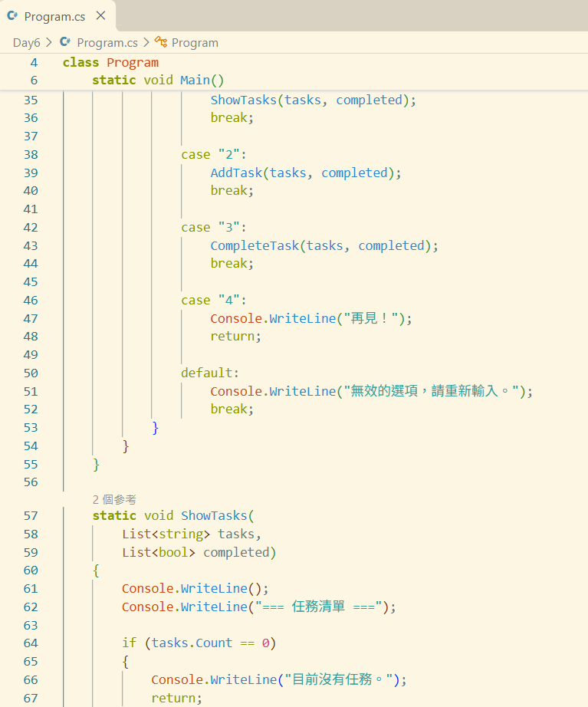
Task: Jump to sticky line class Program
Action: pos(110,62)
